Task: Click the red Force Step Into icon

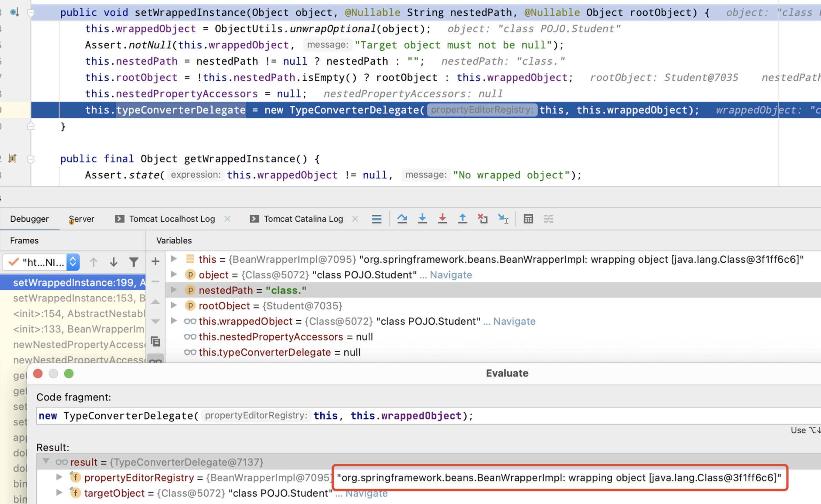Action: click(x=442, y=219)
